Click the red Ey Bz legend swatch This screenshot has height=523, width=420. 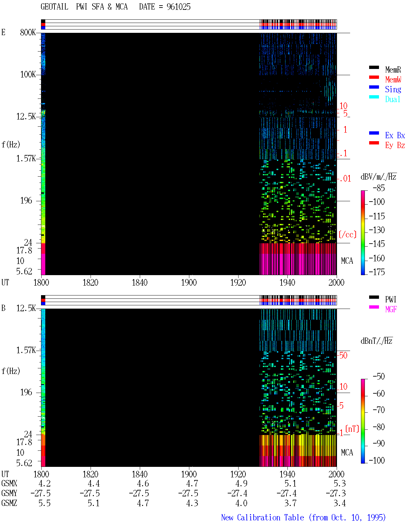[x=374, y=143]
